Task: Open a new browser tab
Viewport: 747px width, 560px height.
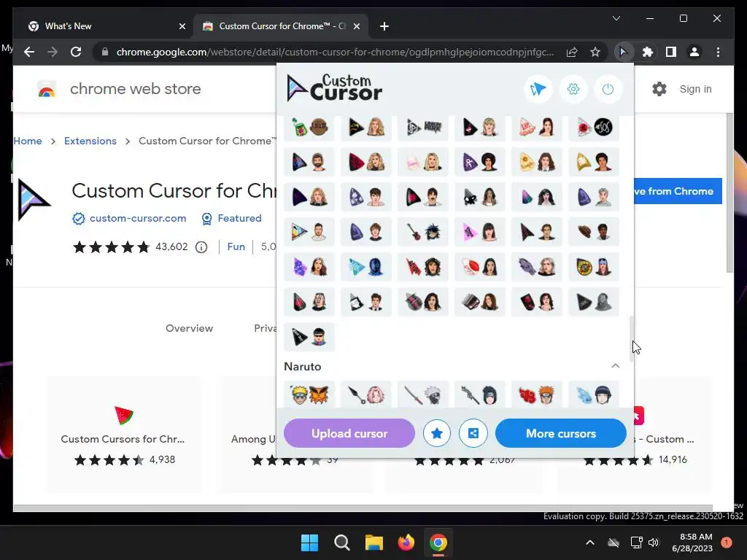Action: [384, 26]
